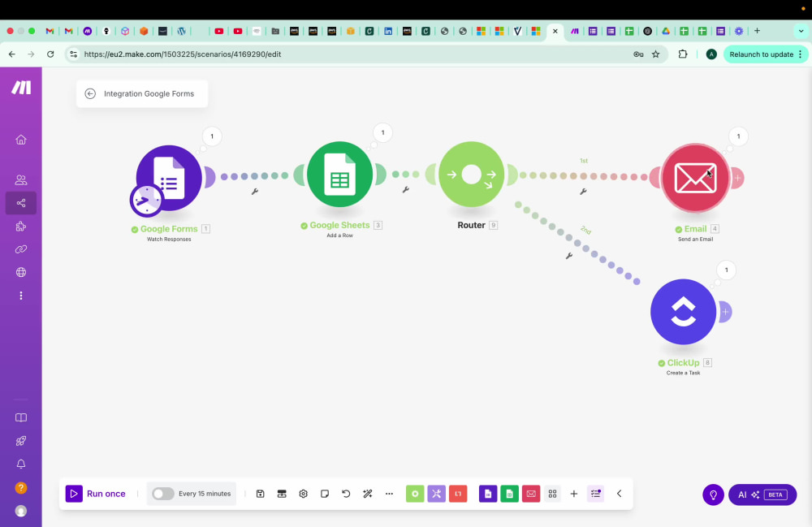This screenshot has height=527, width=812.
Task: Open Webhooks globe icon in sidebar
Action: (x=21, y=272)
